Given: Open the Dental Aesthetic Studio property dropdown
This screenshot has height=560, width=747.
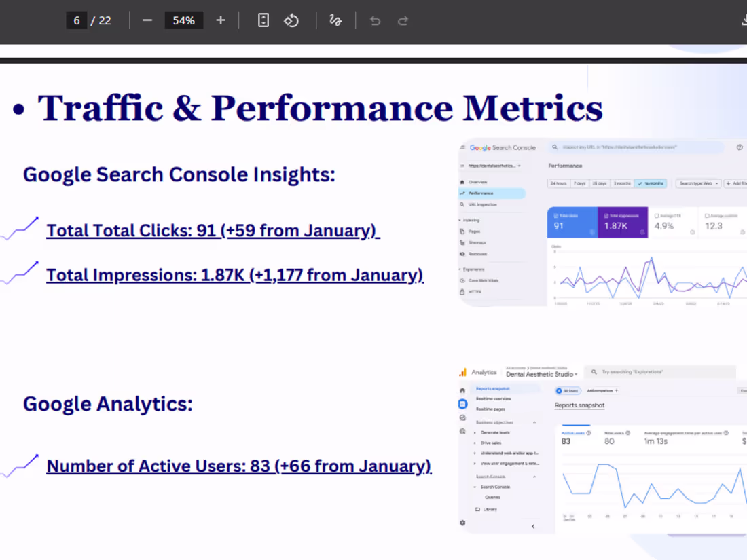Looking at the screenshot, I should tap(542, 374).
